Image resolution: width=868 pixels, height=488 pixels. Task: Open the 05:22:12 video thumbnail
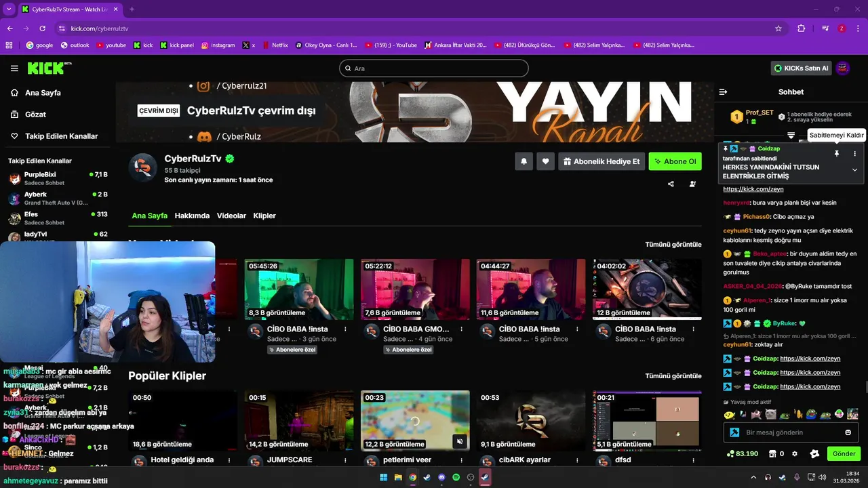tap(415, 289)
